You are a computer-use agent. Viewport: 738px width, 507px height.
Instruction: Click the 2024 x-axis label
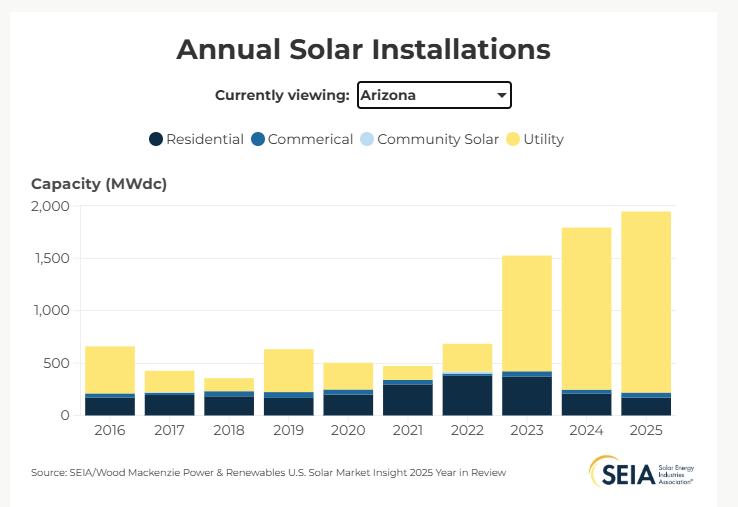(586, 430)
